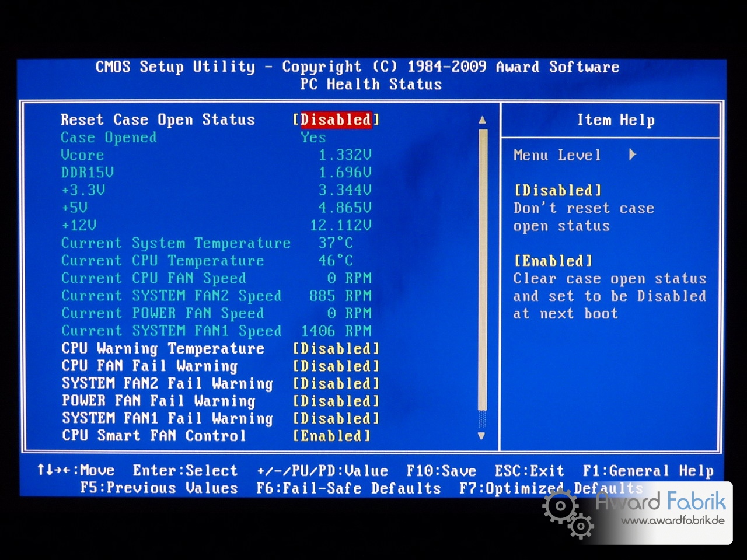The image size is (747, 560).
Task: Click F5:Previous Values hint
Action: [159, 488]
